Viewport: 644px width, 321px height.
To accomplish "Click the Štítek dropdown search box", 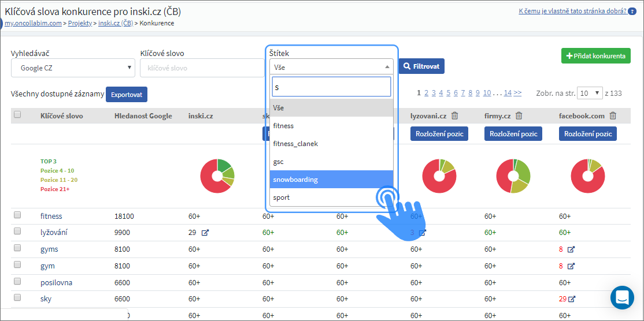I will 331,87.
